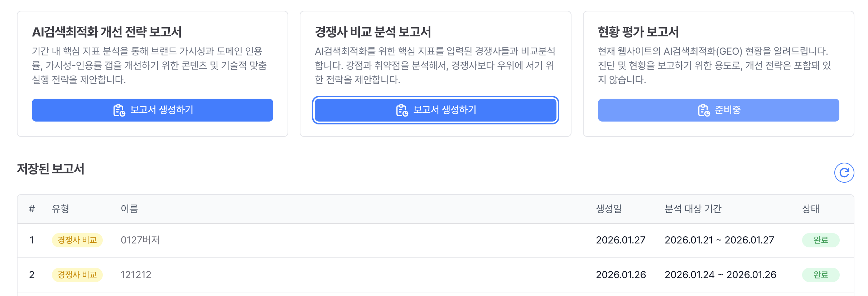Generate the AI검색최적화 개선 전략 보고서 report
This screenshot has width=868, height=296.
click(x=153, y=110)
